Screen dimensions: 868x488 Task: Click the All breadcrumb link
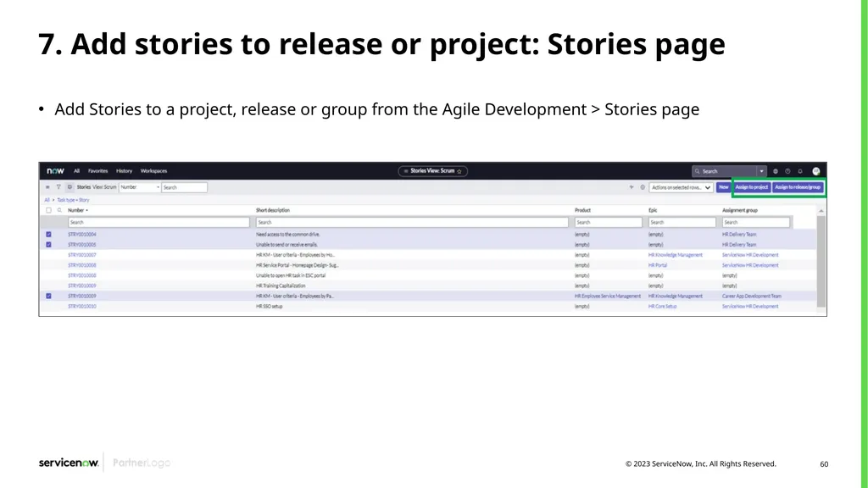47,200
